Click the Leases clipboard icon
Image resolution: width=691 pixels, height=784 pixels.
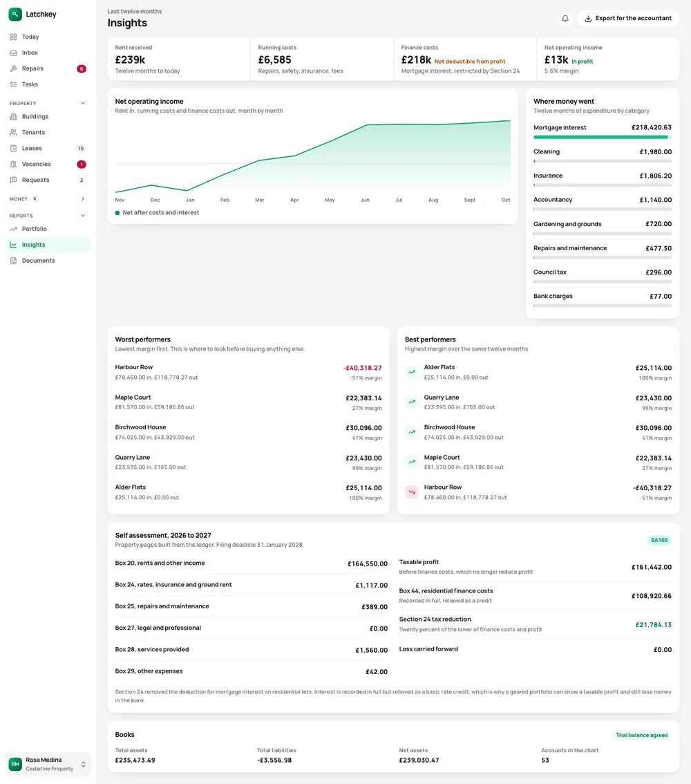[14, 149]
